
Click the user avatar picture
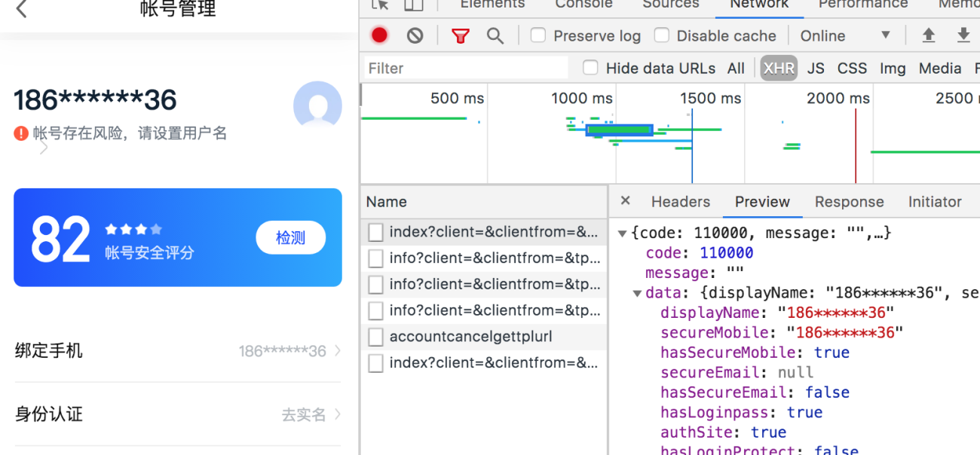pyautogui.click(x=317, y=106)
